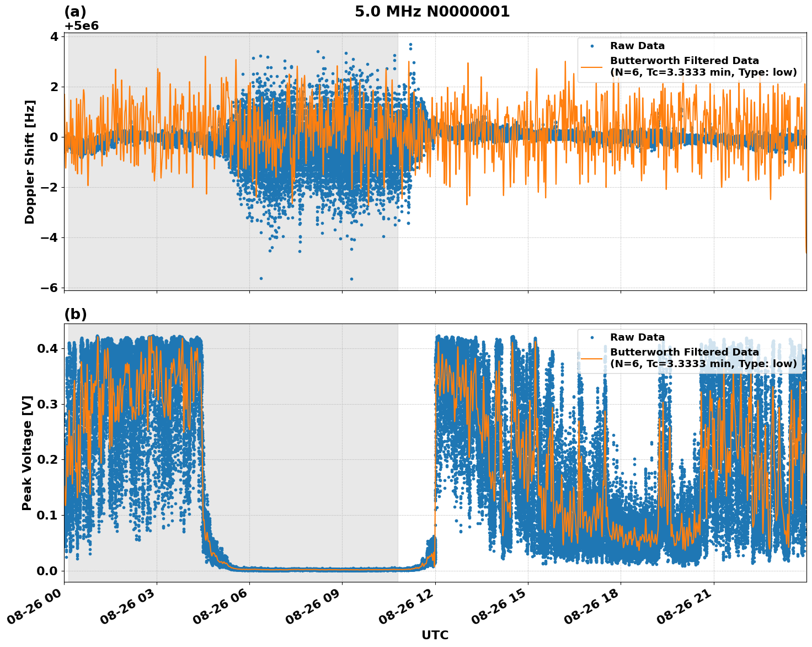The image size is (812, 647).
Task: Click the UTC axis title
Action: click(x=434, y=635)
